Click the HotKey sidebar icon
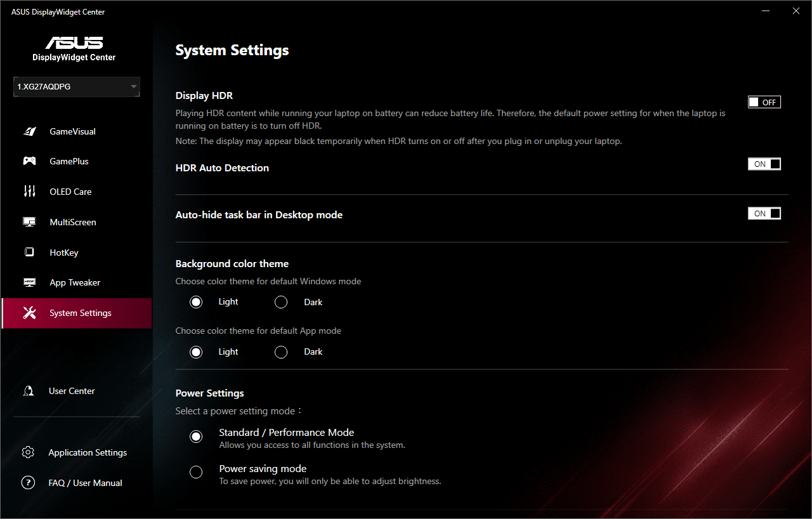The height and width of the screenshot is (519, 812). click(29, 253)
